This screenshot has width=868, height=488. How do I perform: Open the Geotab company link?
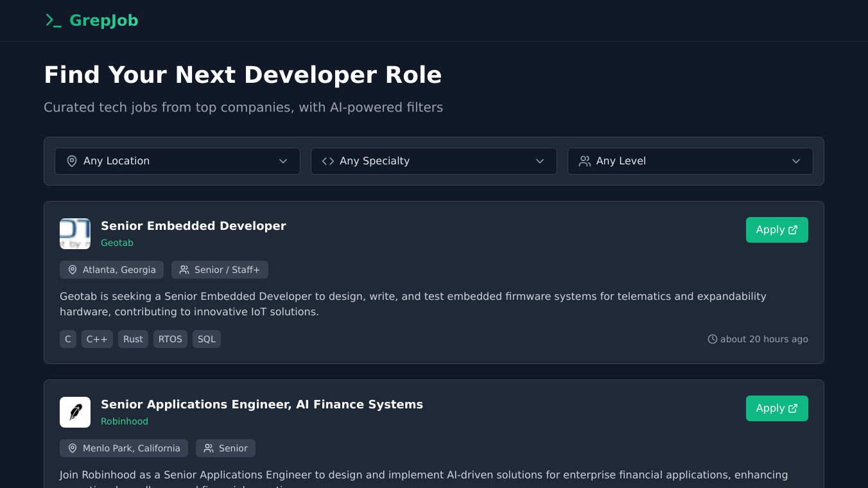[117, 243]
